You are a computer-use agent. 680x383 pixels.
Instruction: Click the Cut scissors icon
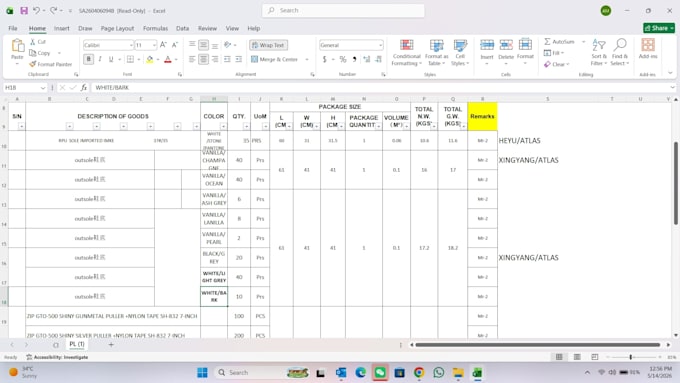[33, 42]
